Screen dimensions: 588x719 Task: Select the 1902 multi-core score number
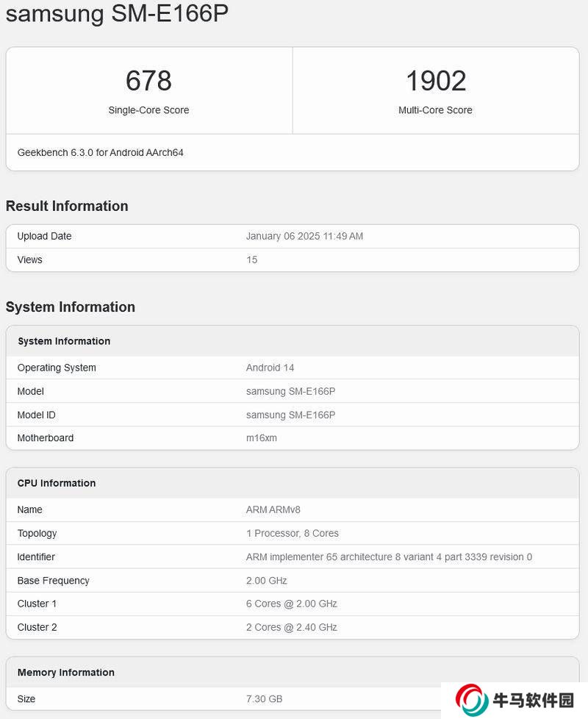coord(436,81)
